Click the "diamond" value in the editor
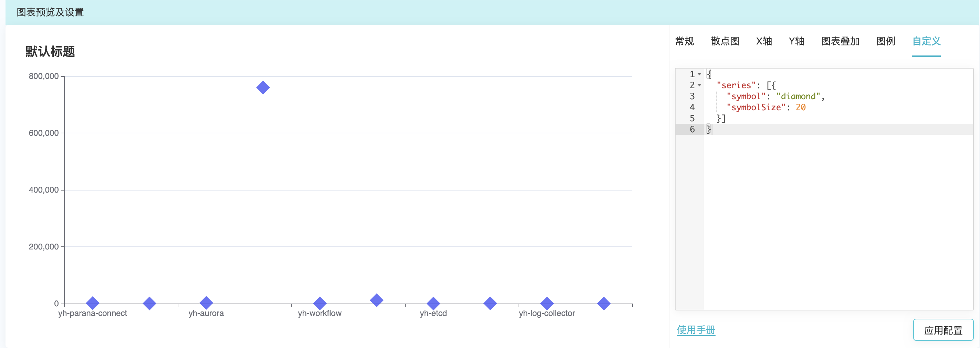The image size is (980, 348). [798, 96]
